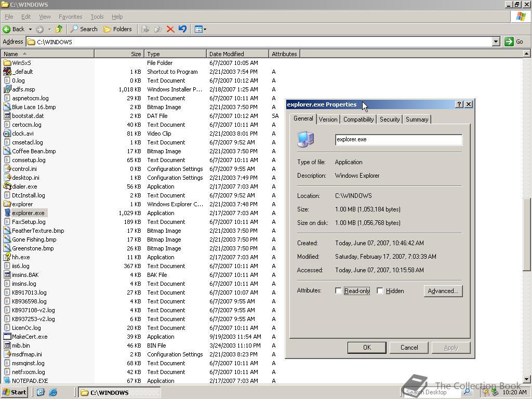Image resolution: width=532 pixels, height=399 pixels.
Task: Click the Views toolbar icon
Action: point(198,29)
